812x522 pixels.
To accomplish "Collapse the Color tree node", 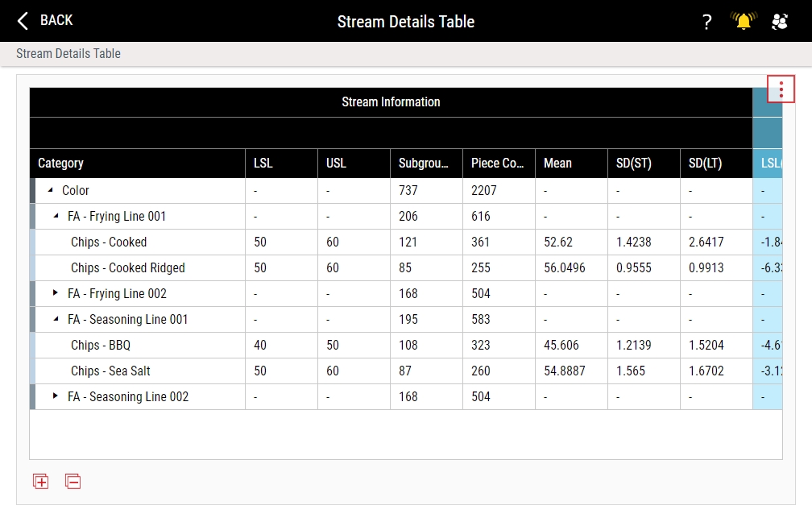I will coord(50,190).
